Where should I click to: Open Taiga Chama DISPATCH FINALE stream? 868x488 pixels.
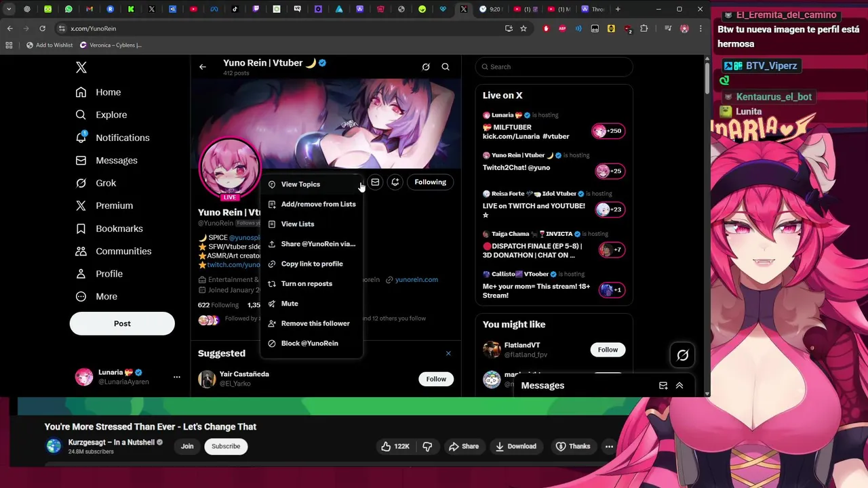pos(554,245)
